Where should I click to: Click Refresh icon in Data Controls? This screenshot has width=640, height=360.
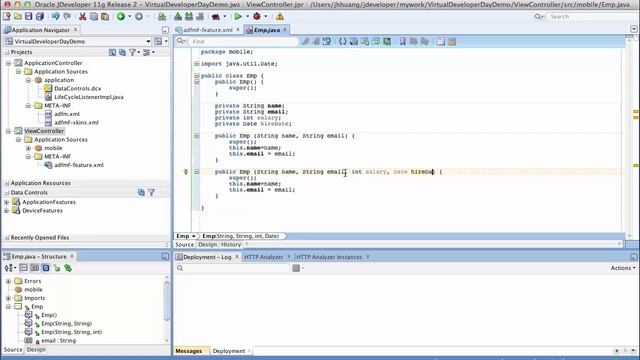tap(141, 192)
